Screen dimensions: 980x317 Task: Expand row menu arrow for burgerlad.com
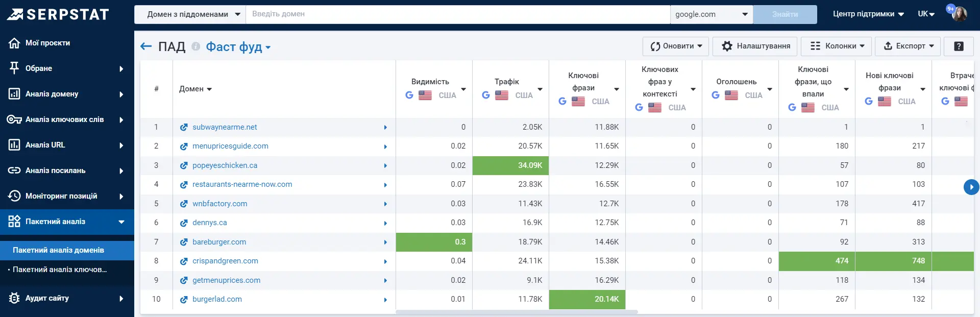pos(385,300)
